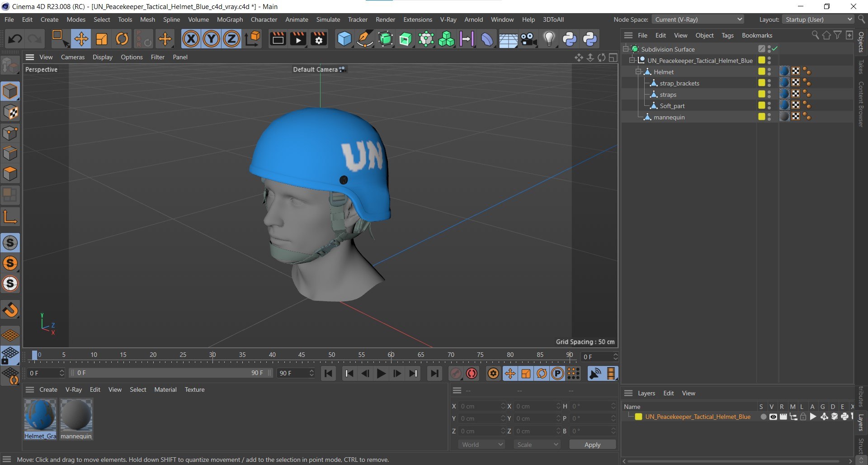Open the Simulate menu

coord(328,19)
